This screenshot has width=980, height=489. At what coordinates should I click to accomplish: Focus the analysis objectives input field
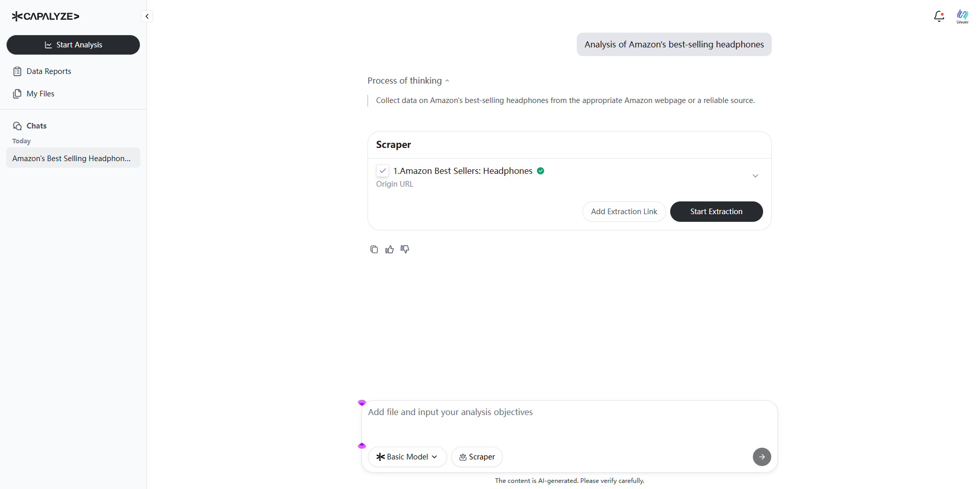point(569,421)
